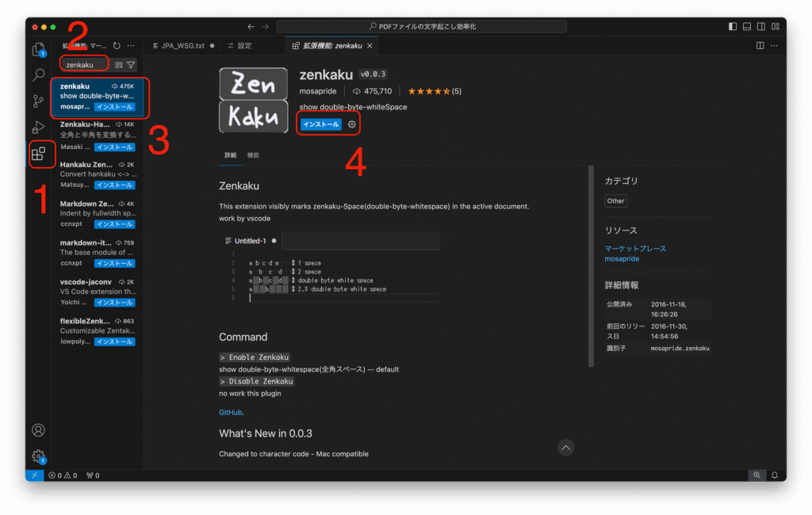Open the extensions filter menu
The width and height of the screenshot is (812, 515).
131,65
